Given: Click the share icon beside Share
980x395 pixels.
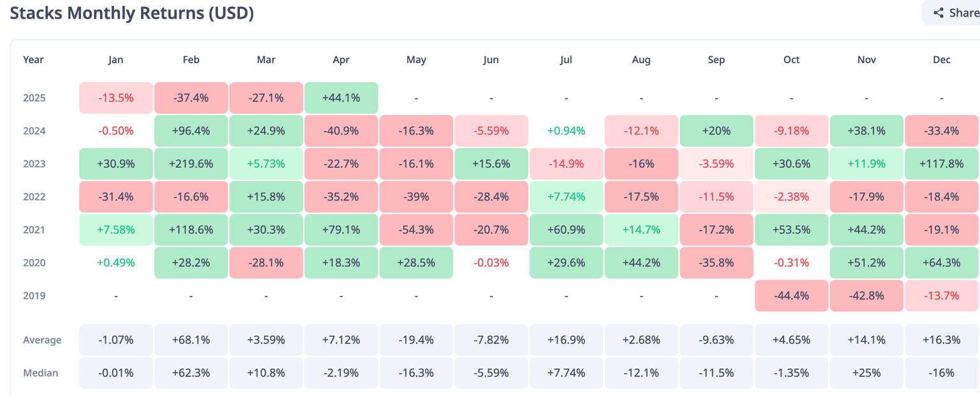Looking at the screenshot, I should (939, 13).
